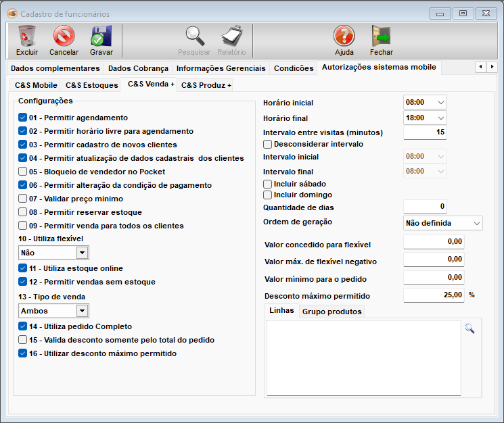The height and width of the screenshot is (423, 504).
Task: Open help with the Ajuda question mark icon
Action: coord(344,36)
